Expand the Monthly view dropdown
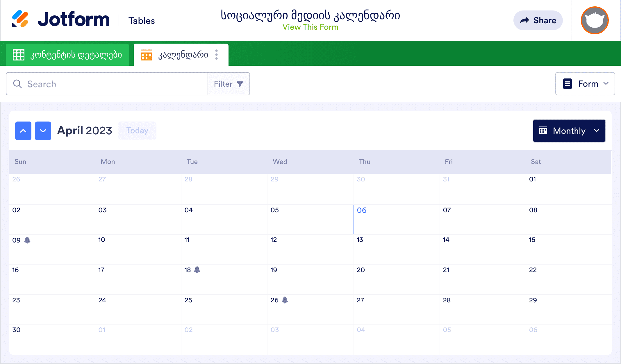621x364 pixels. point(569,131)
